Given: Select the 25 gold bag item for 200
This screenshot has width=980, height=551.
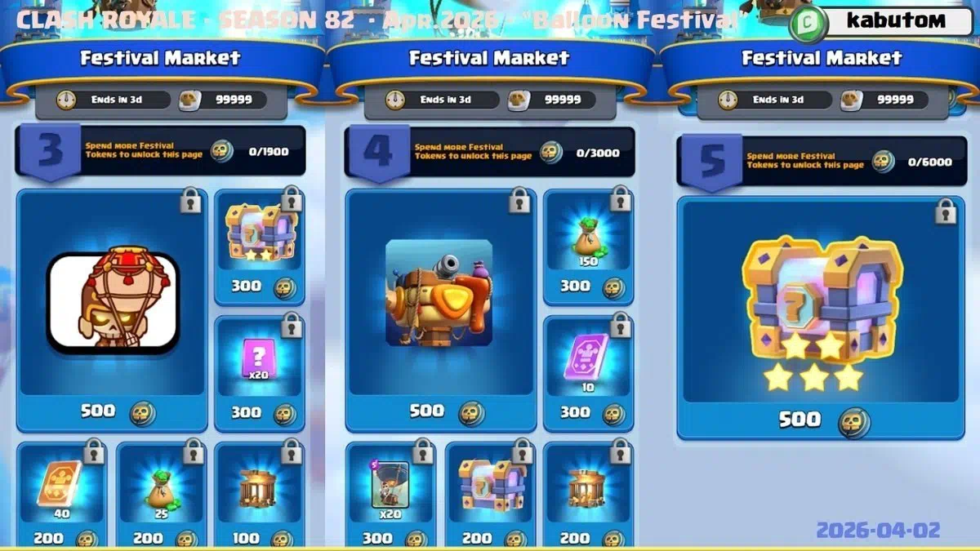Looking at the screenshot, I should click(161, 495).
